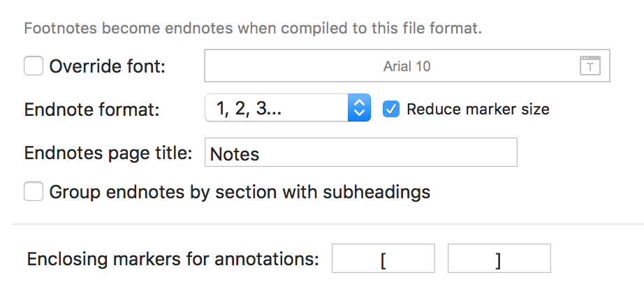The height and width of the screenshot is (296, 644).
Task: Click the "Endnote format:" label
Action: (92, 110)
